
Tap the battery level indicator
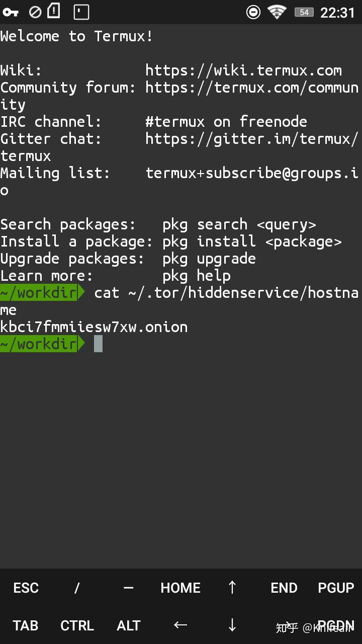(x=304, y=12)
